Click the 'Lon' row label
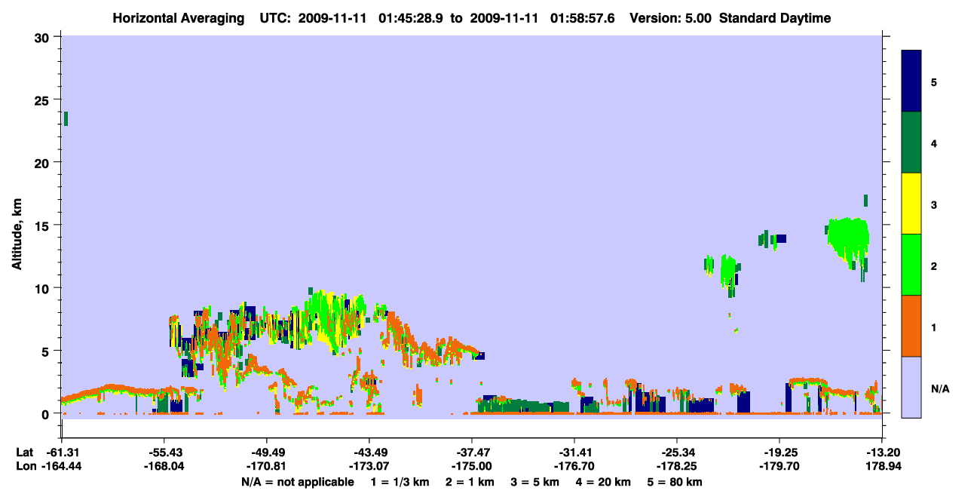The width and height of the screenshot is (980, 503). point(25,467)
